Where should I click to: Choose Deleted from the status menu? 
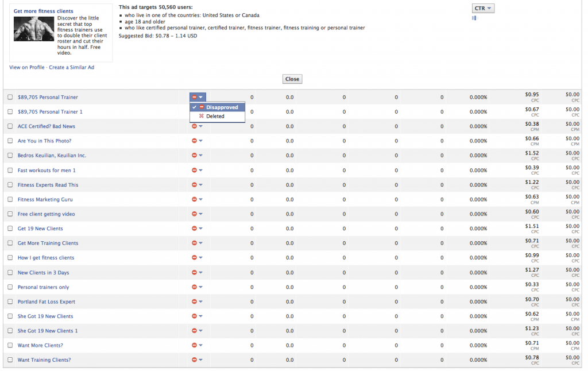(x=215, y=116)
